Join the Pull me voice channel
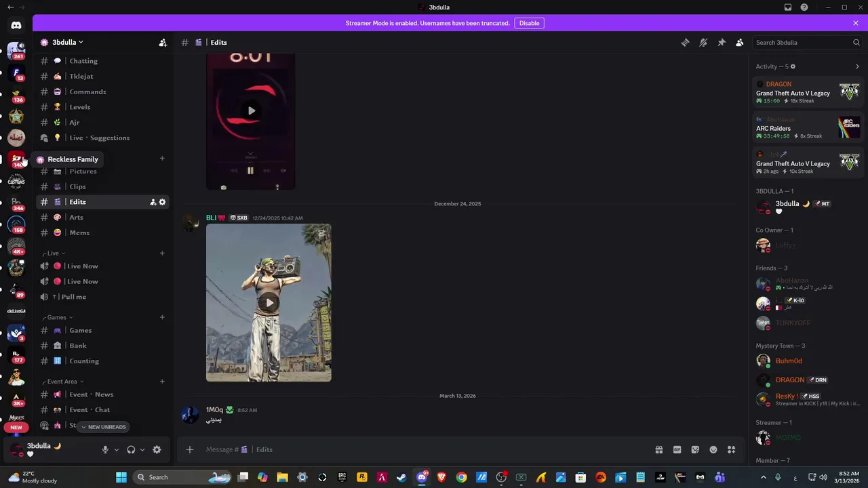868x488 pixels. pos(103,297)
